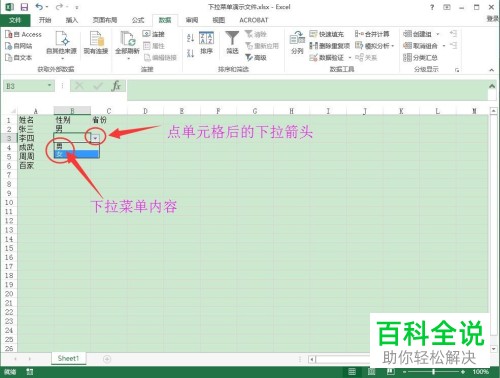Select the Sheet1 worksheet tab
Screen dimensions: 500x378
[x=68, y=358]
